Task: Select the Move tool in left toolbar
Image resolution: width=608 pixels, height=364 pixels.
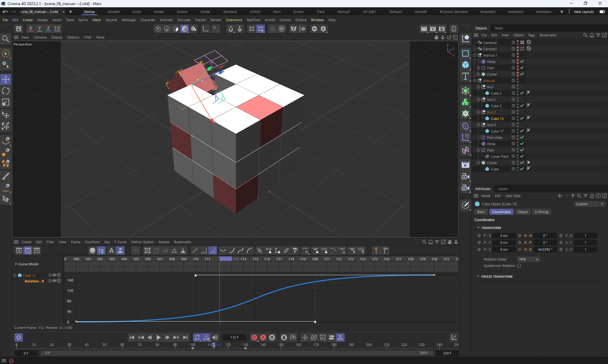Action: click(6, 79)
